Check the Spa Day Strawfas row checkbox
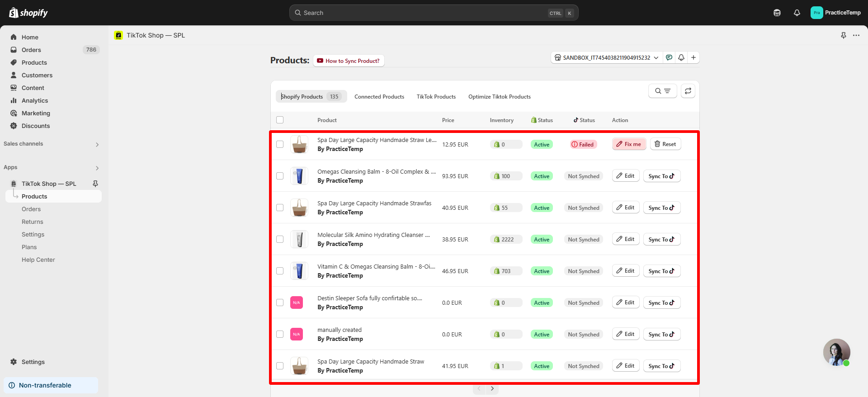 point(280,208)
